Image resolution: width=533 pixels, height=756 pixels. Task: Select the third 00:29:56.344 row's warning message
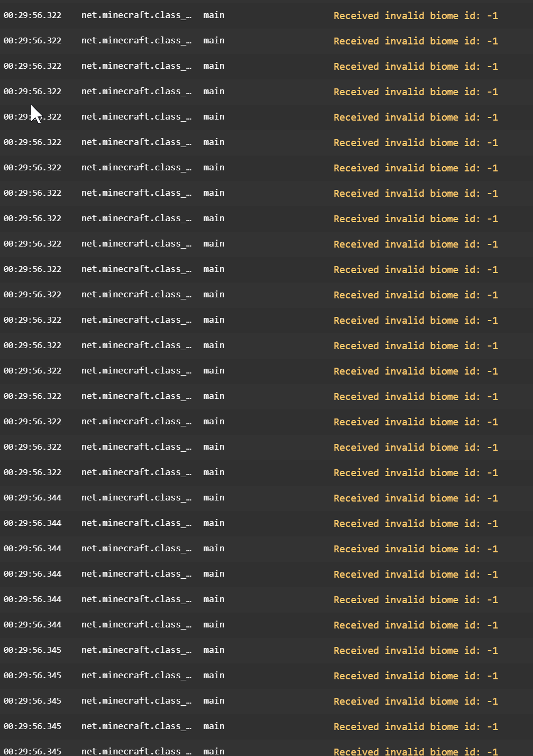(x=416, y=549)
